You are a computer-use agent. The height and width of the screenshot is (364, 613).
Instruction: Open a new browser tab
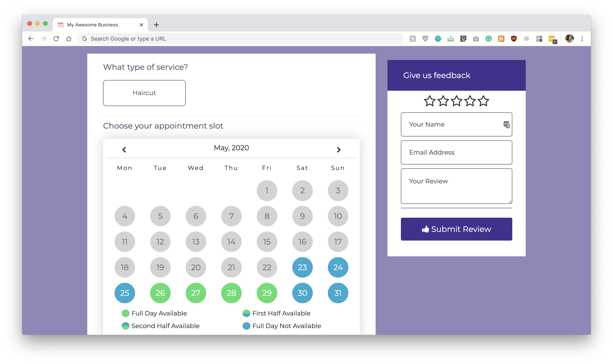156,25
